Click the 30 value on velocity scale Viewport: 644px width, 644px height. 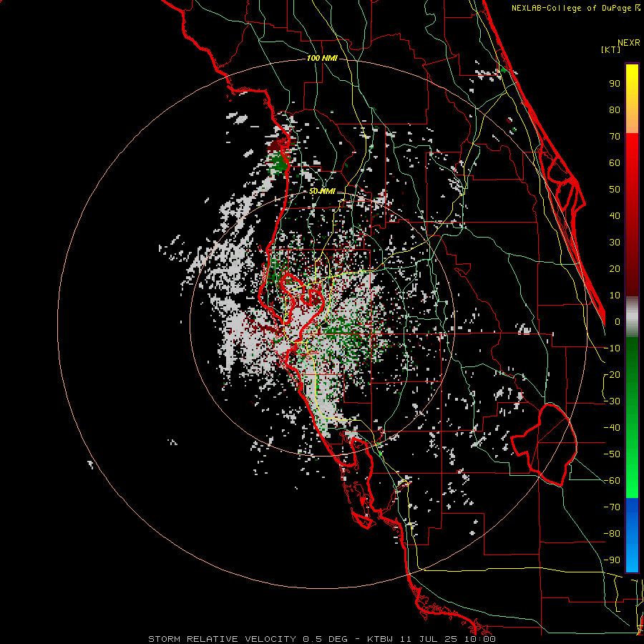615,243
